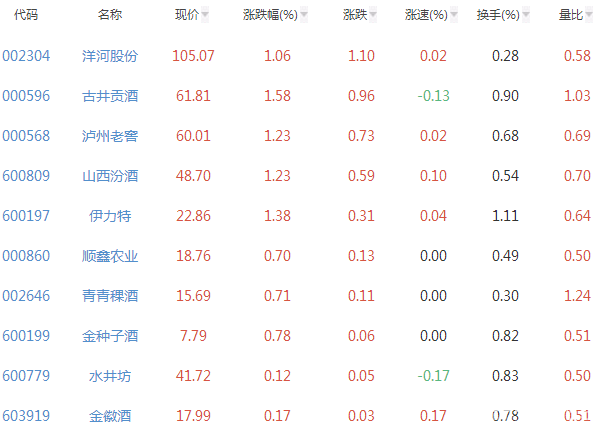Sort by 涨速(%) column arrow
The image size is (602, 431).
(x=454, y=15)
